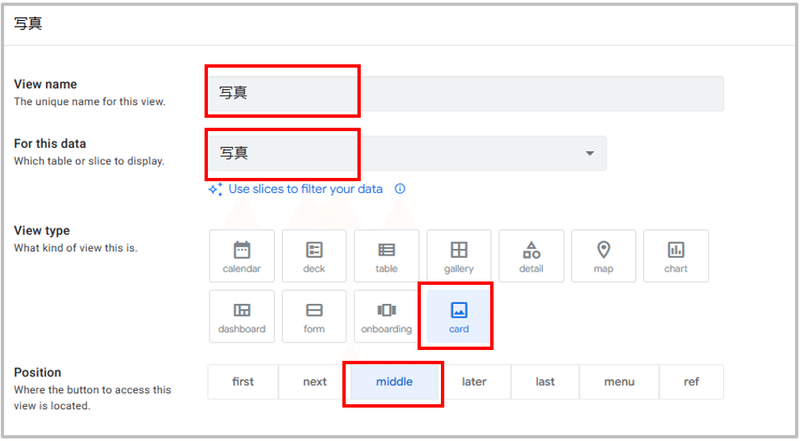Set position to last
Screen dimensions: 800x441
click(x=545, y=382)
